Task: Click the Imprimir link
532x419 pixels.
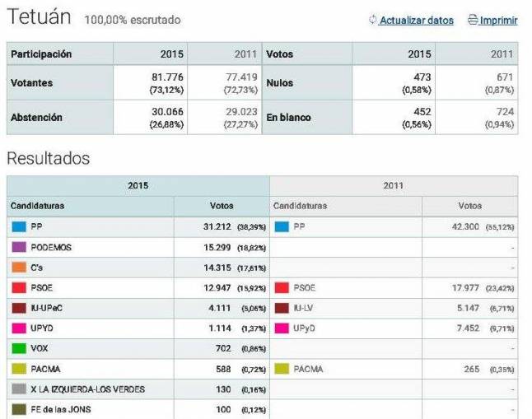Action: (x=498, y=21)
